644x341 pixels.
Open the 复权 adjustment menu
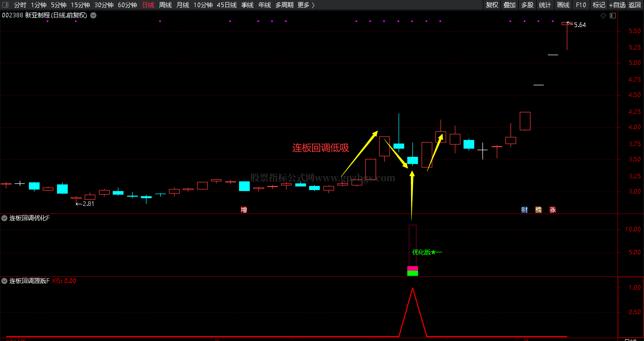tap(492, 5)
